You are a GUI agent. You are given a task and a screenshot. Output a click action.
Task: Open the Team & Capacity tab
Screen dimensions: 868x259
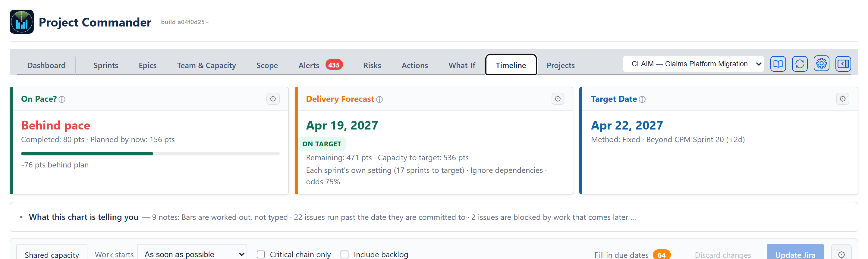pyautogui.click(x=206, y=65)
